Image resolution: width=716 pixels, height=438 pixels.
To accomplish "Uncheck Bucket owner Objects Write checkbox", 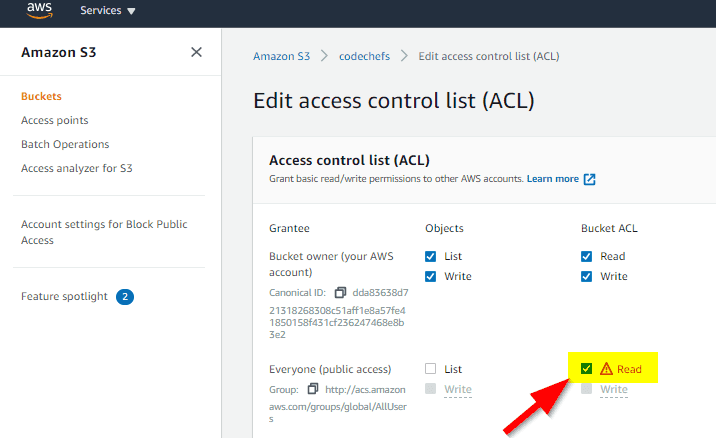I will pos(430,276).
